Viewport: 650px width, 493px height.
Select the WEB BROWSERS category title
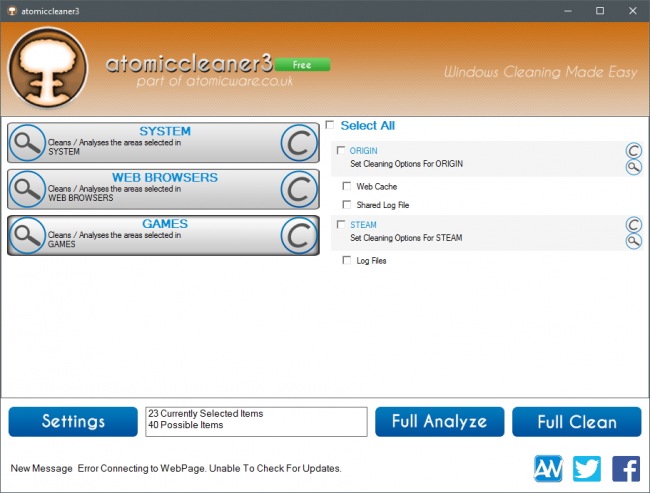click(x=165, y=177)
